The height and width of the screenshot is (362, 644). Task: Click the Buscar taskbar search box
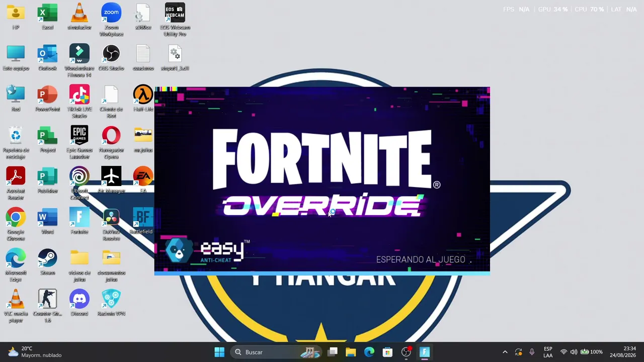point(277,352)
